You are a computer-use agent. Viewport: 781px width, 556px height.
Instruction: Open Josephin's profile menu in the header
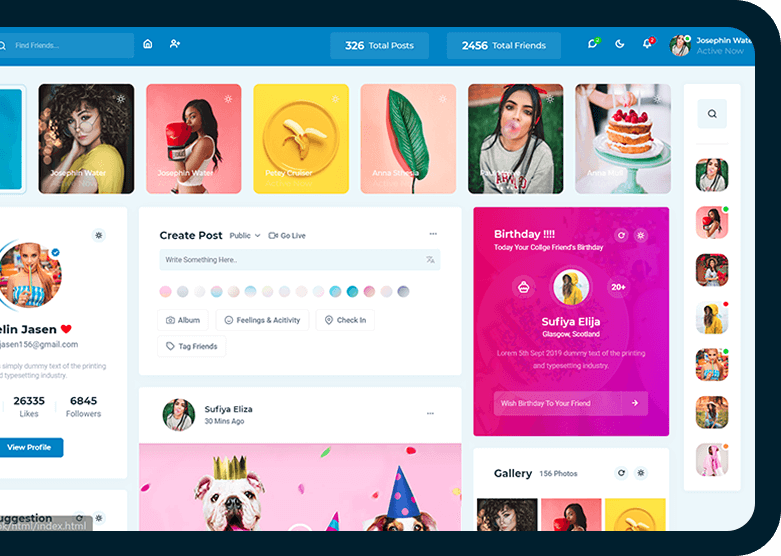(711, 45)
